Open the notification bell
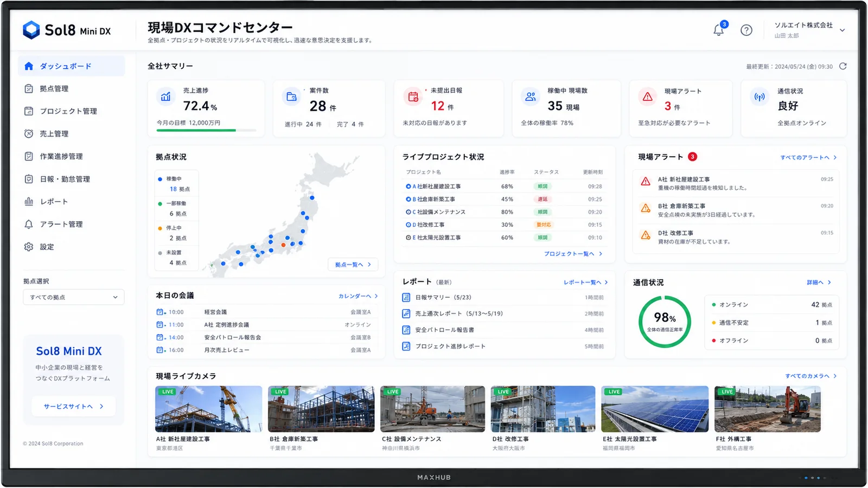This screenshot has height=488, width=868. (718, 30)
